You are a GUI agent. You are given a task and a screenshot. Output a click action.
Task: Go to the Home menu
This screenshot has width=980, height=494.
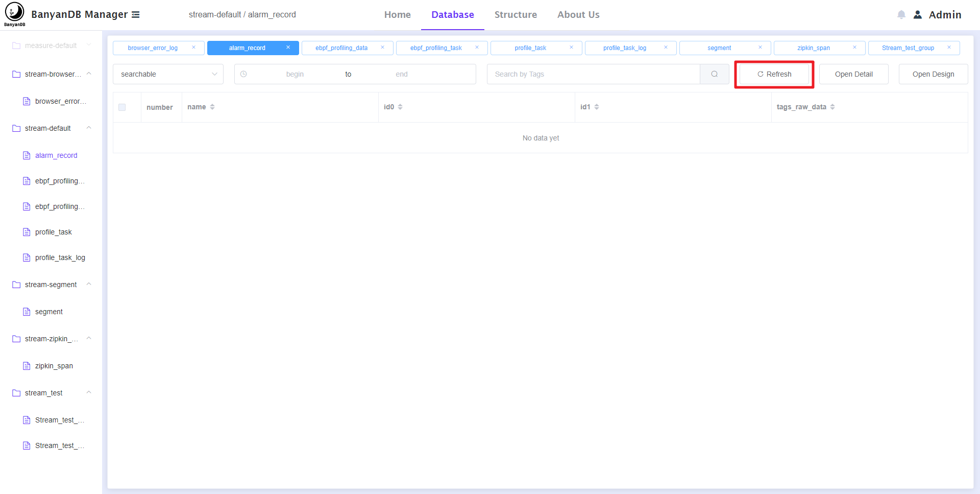(x=398, y=15)
